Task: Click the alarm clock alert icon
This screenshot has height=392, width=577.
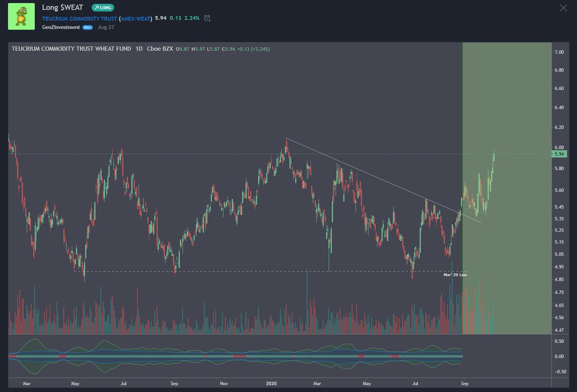Action: coord(207,18)
